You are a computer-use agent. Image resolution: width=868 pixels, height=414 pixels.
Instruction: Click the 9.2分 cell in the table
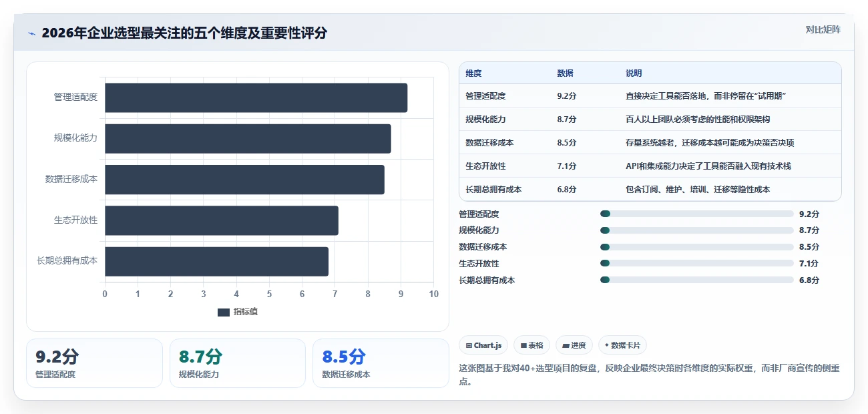[x=566, y=96]
